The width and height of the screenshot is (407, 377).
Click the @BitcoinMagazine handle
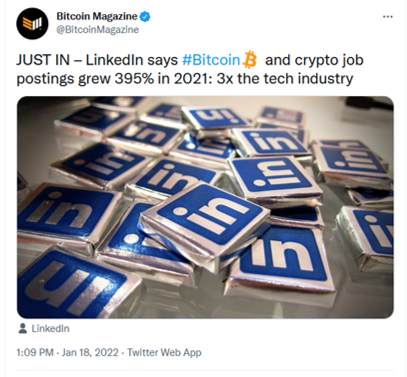(x=97, y=30)
